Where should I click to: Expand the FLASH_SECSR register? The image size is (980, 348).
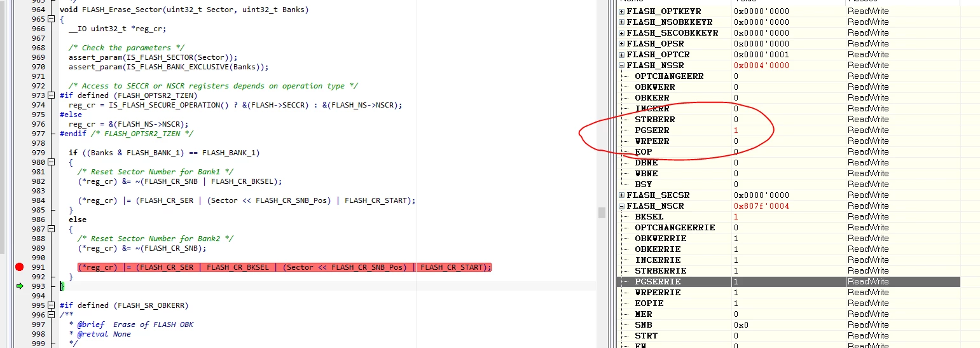click(x=622, y=195)
